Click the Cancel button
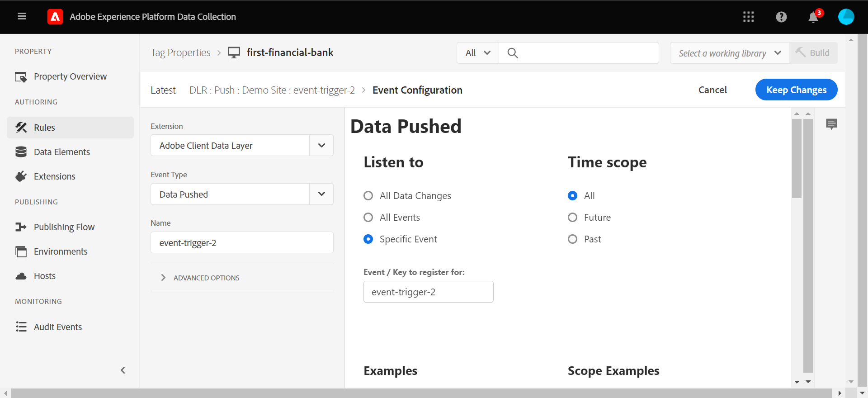This screenshot has height=398, width=868. pyautogui.click(x=712, y=90)
